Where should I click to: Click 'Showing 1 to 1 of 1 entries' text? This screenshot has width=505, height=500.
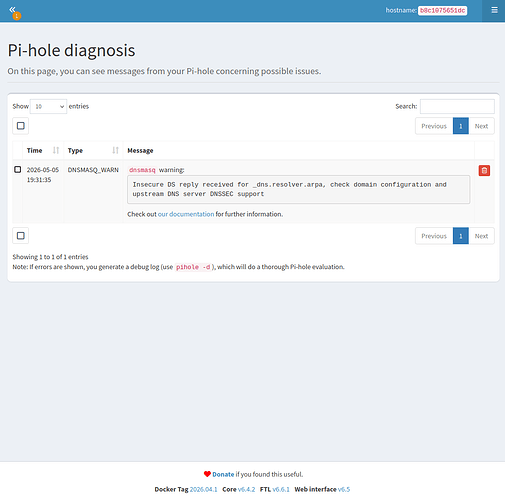coord(50,257)
